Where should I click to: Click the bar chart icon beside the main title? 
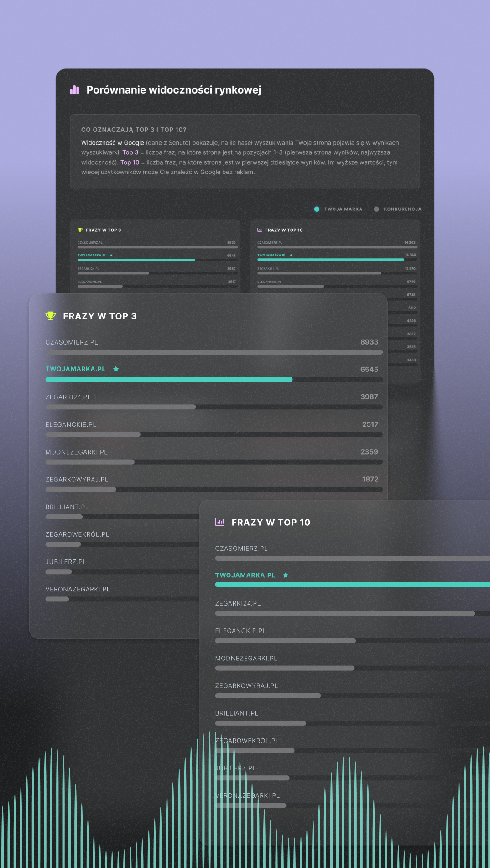pyautogui.click(x=74, y=90)
